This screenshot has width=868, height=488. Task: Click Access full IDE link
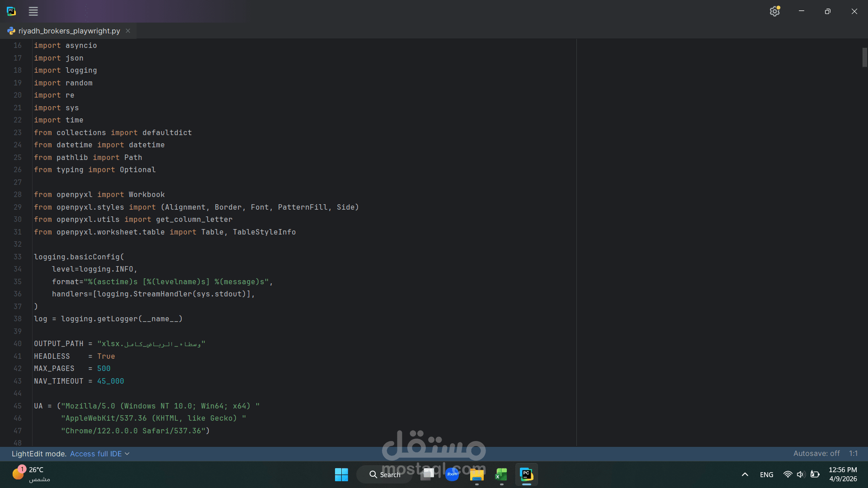(x=95, y=454)
